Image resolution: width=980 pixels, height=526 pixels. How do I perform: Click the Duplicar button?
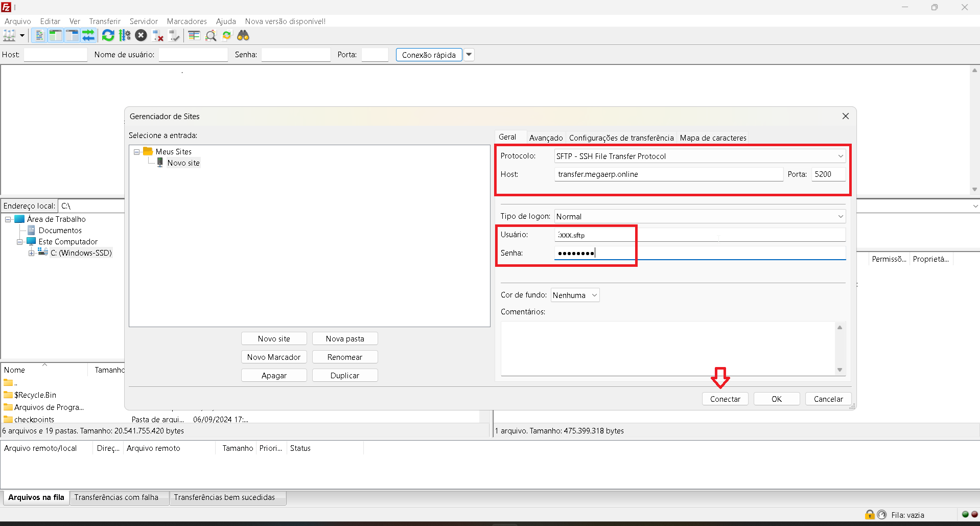345,376
